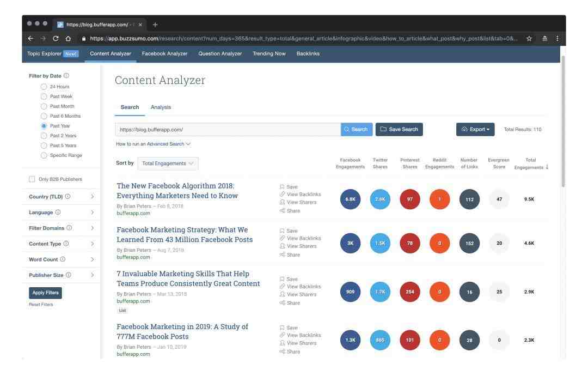This screenshot has width=588, height=388.
Task: Open new browser tab with plus icon
Action: coord(155,25)
